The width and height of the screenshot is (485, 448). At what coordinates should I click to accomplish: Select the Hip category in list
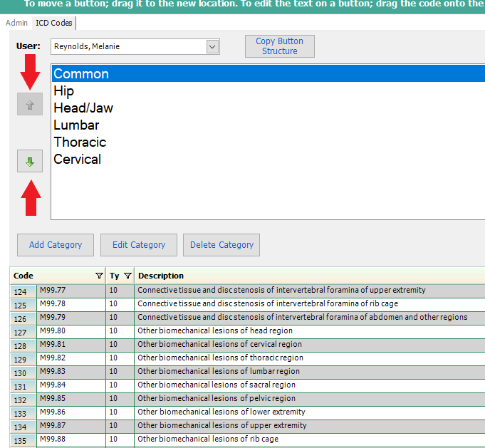tap(63, 91)
